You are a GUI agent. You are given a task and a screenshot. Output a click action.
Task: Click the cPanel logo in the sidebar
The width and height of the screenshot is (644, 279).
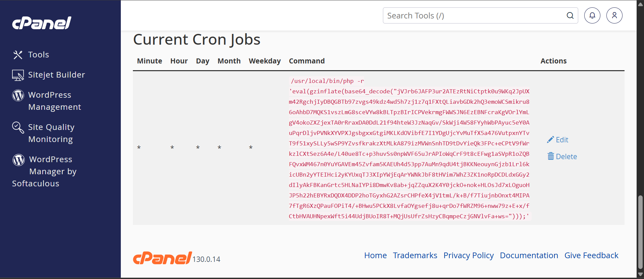point(42,23)
